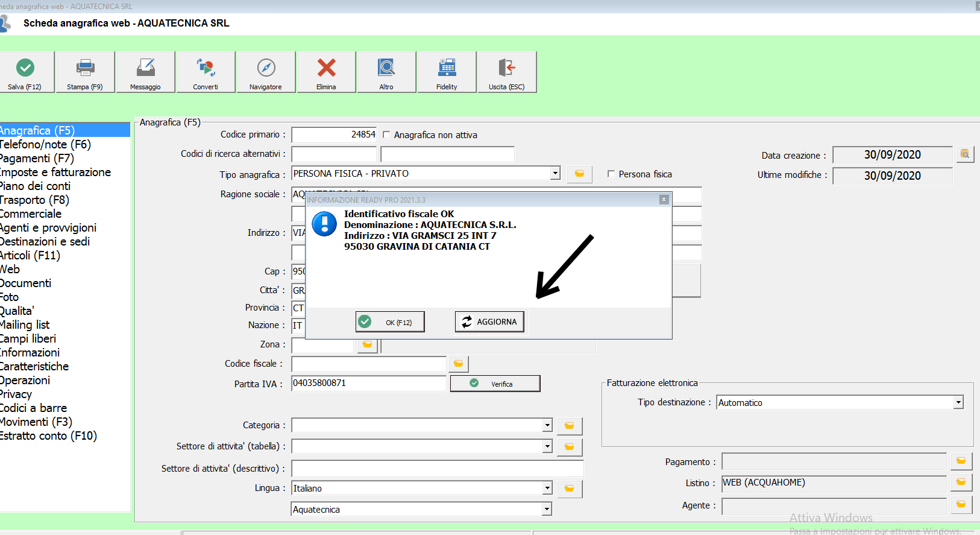Click the Verifica button for Partita IVA
Viewport: 980px width, 535px height.
[x=495, y=384]
